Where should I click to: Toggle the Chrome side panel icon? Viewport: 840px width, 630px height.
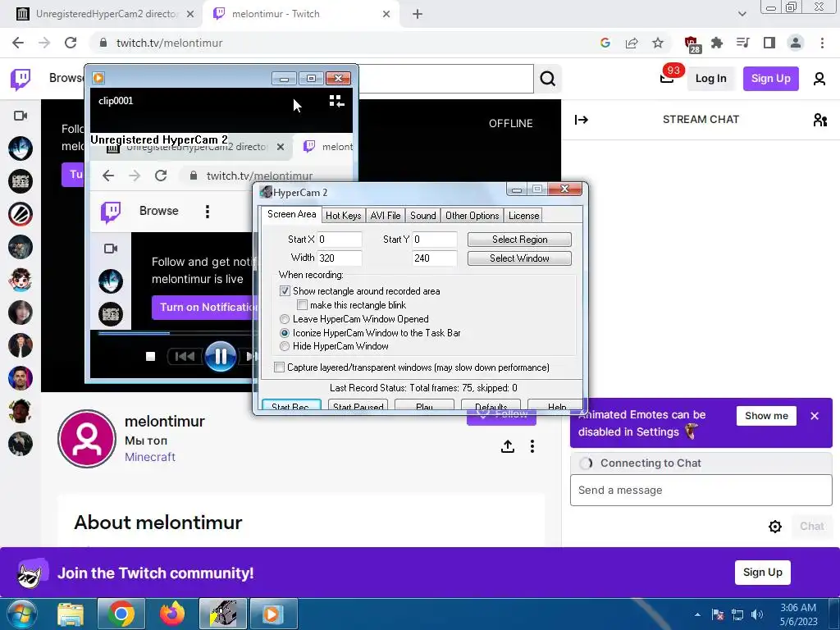click(x=769, y=43)
